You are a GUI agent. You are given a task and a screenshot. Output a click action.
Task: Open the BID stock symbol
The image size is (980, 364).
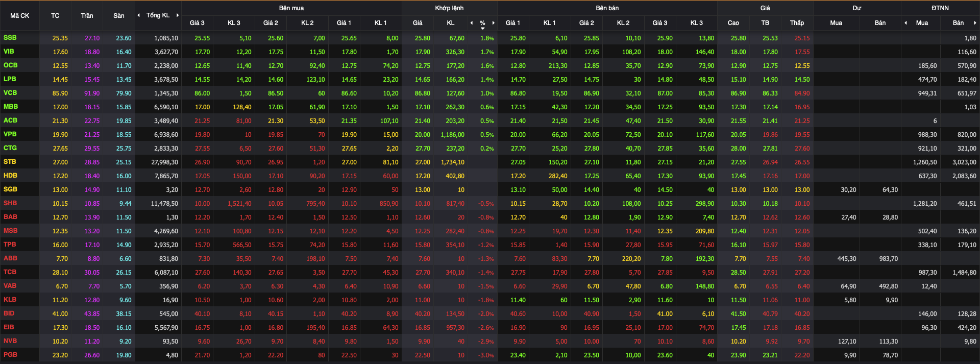coord(9,313)
